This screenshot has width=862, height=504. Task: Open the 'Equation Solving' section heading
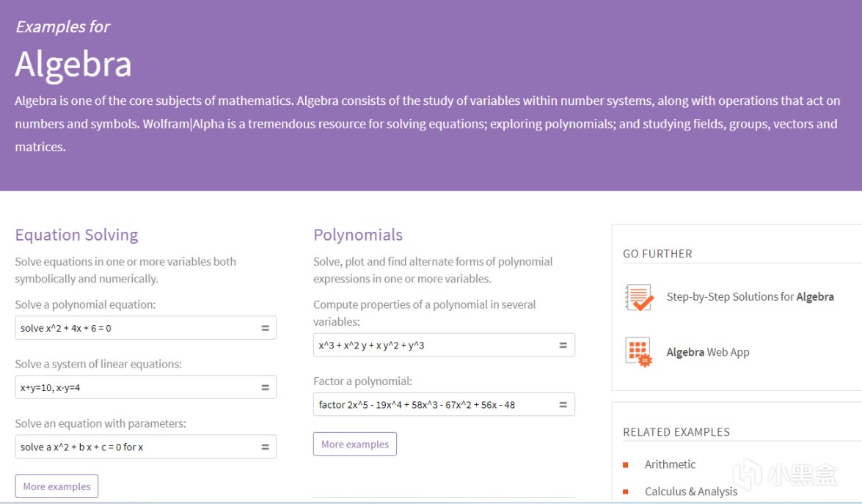tap(76, 235)
